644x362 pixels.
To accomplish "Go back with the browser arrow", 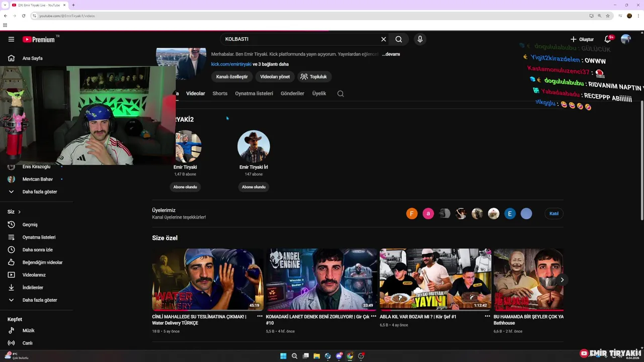I will tap(5, 16).
